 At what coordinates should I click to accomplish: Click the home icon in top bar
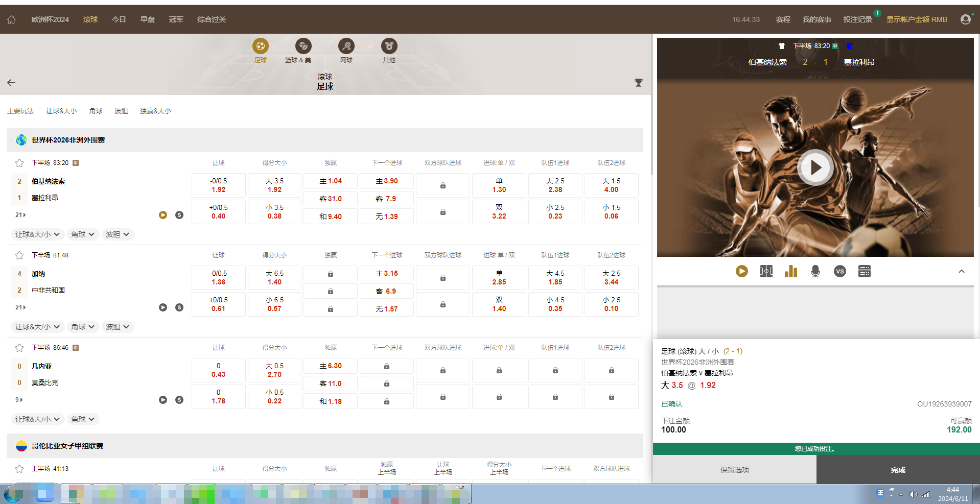[11, 19]
